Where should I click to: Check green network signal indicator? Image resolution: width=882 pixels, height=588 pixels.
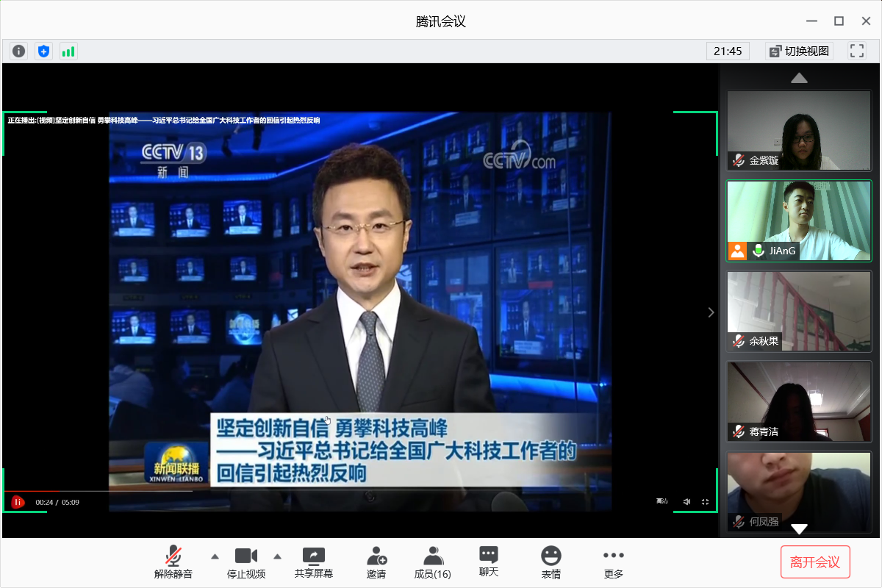click(68, 51)
